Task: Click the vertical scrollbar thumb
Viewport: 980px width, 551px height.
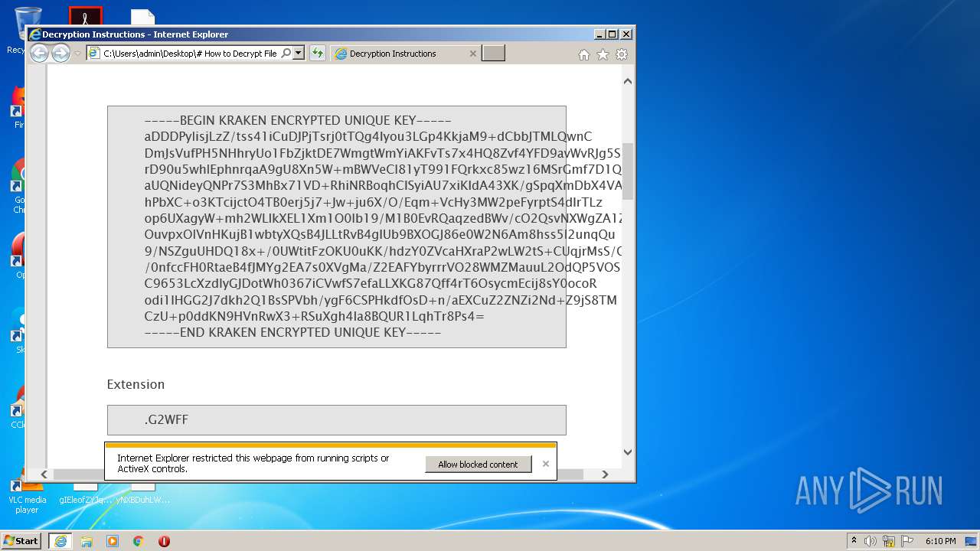Action: 628,171
